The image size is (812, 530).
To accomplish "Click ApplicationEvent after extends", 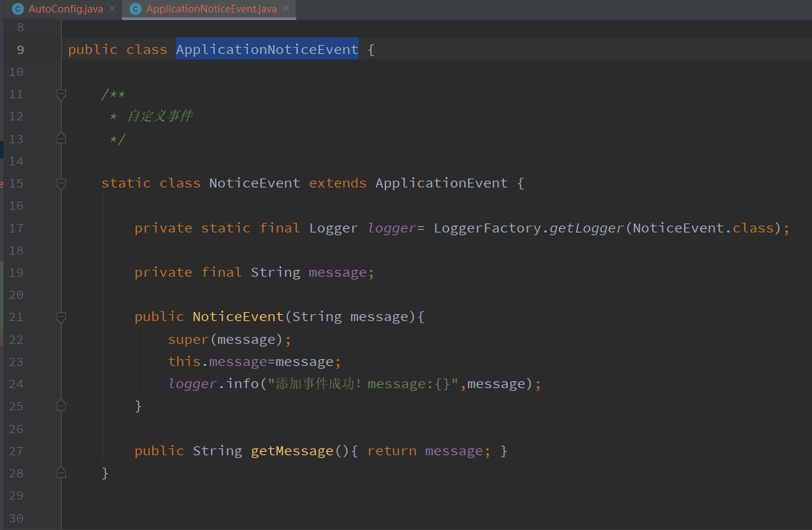I will (441, 183).
